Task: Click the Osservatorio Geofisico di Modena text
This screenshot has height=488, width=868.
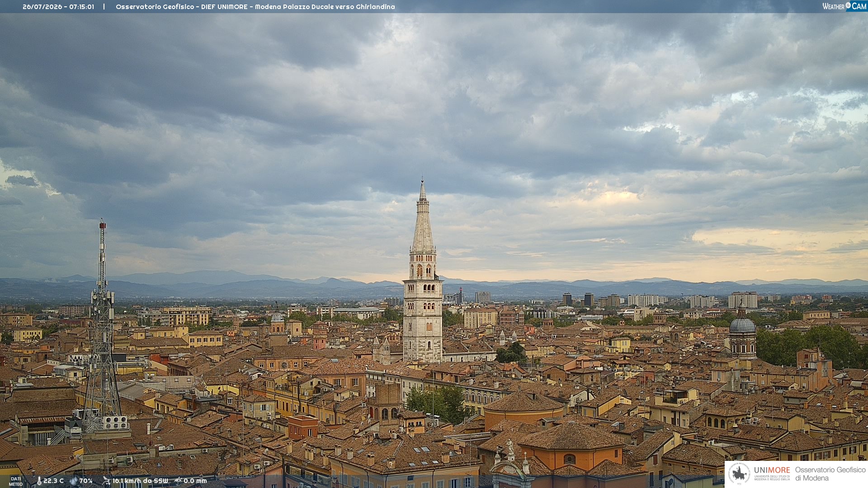Action: [830, 474]
